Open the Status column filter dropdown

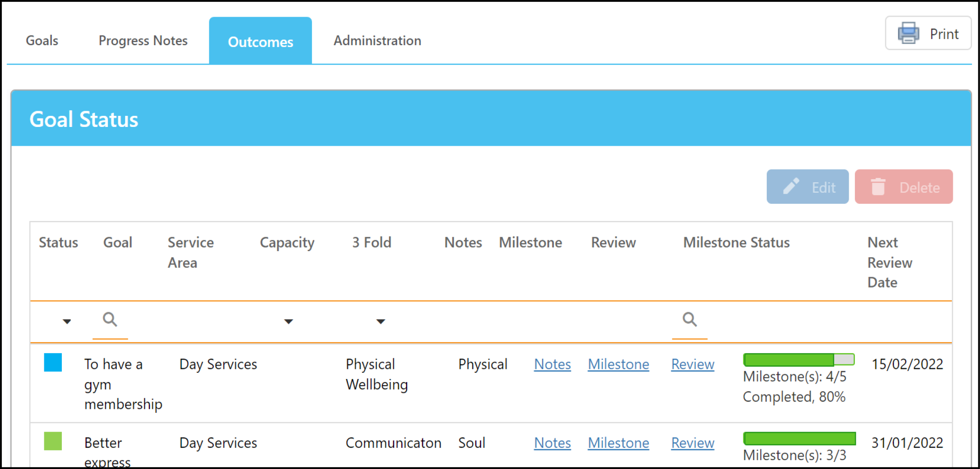[x=67, y=321]
